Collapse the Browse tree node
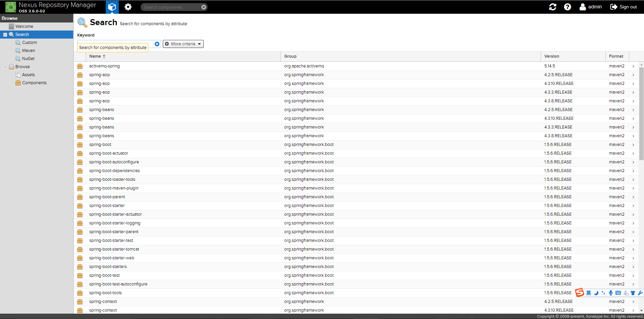Image resolution: width=644 pixels, height=319 pixels. click(5, 67)
